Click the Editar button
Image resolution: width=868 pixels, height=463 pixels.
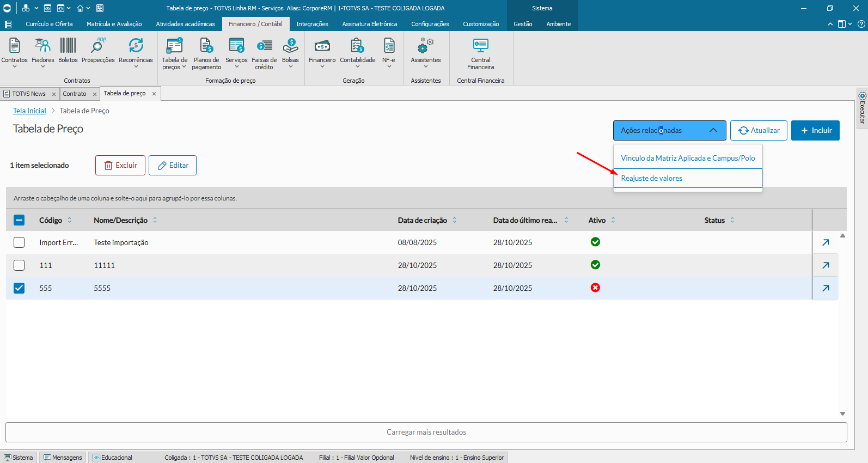coord(173,165)
